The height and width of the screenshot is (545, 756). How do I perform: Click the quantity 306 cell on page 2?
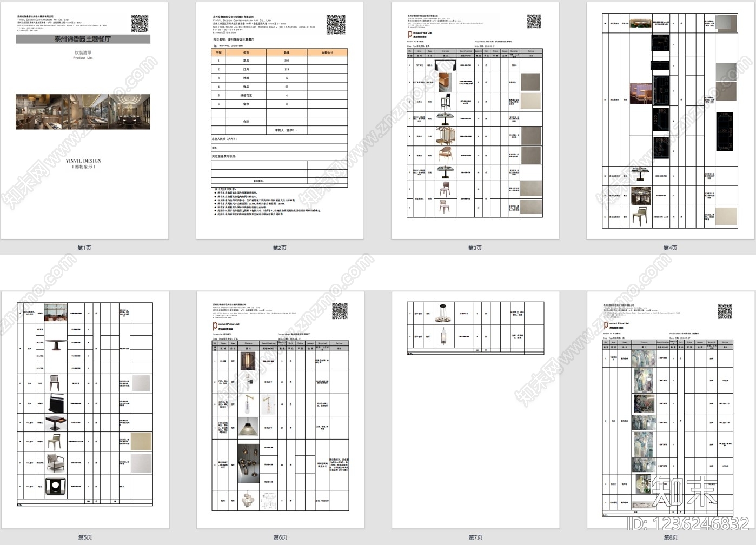click(287, 61)
